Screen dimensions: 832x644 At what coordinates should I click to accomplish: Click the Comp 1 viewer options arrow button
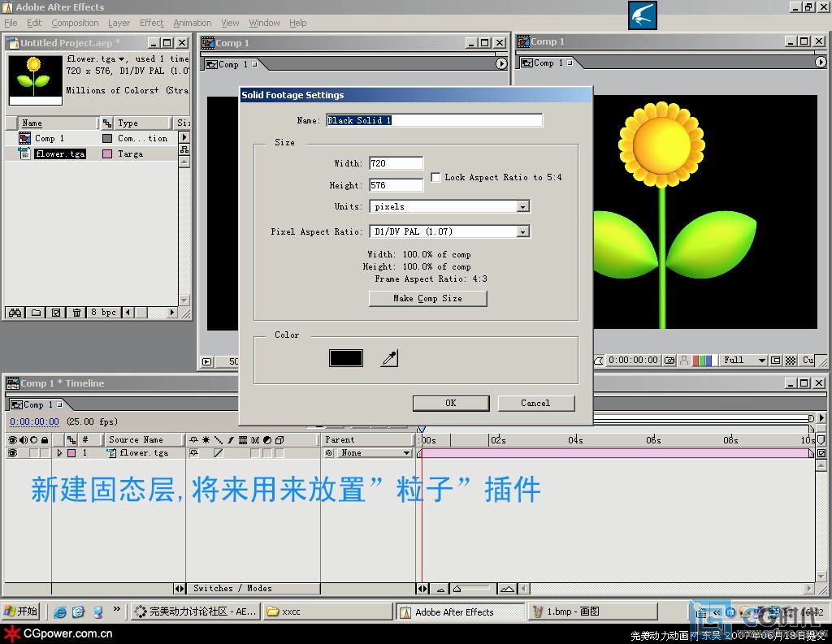[500, 63]
